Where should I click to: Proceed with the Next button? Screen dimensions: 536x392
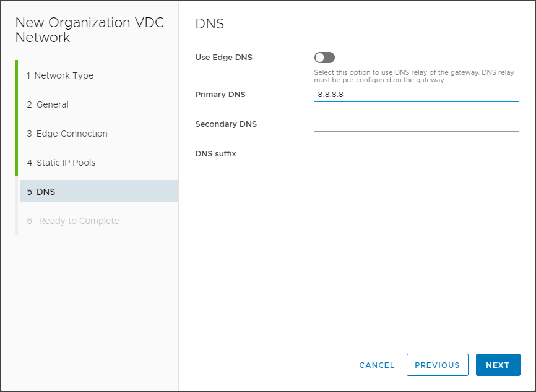tap(498, 365)
